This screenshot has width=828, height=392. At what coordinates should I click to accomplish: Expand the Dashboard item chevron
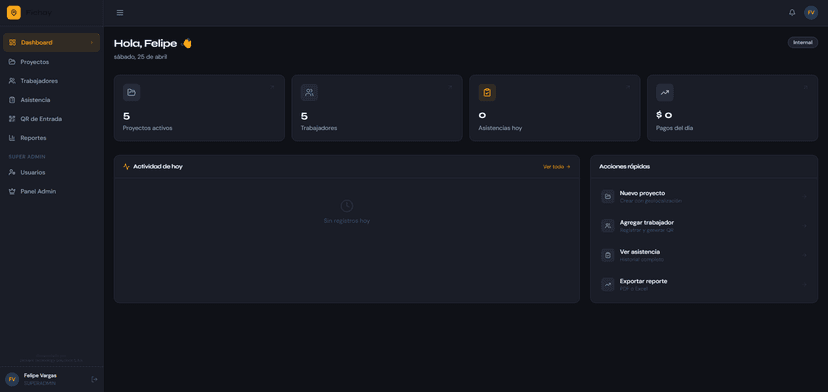91,43
